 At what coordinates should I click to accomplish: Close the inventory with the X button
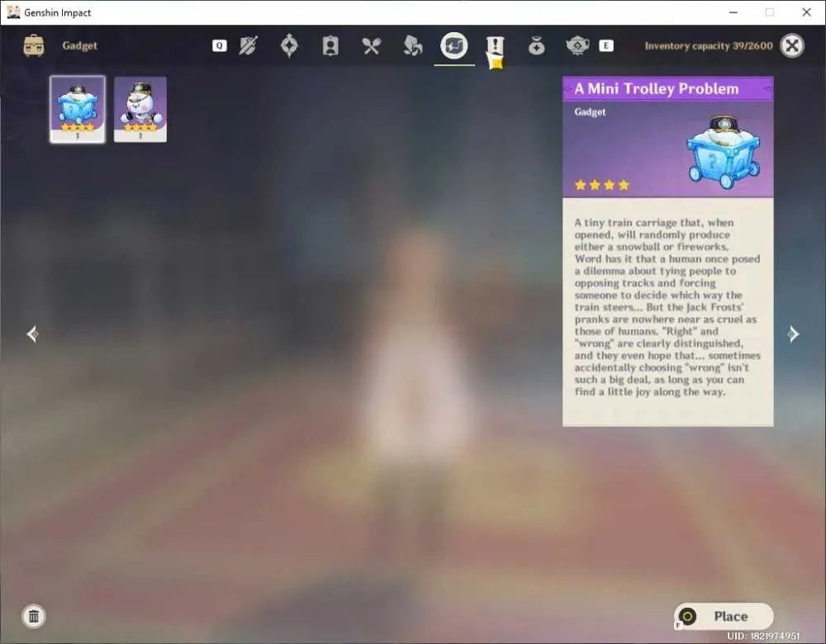pyautogui.click(x=792, y=45)
